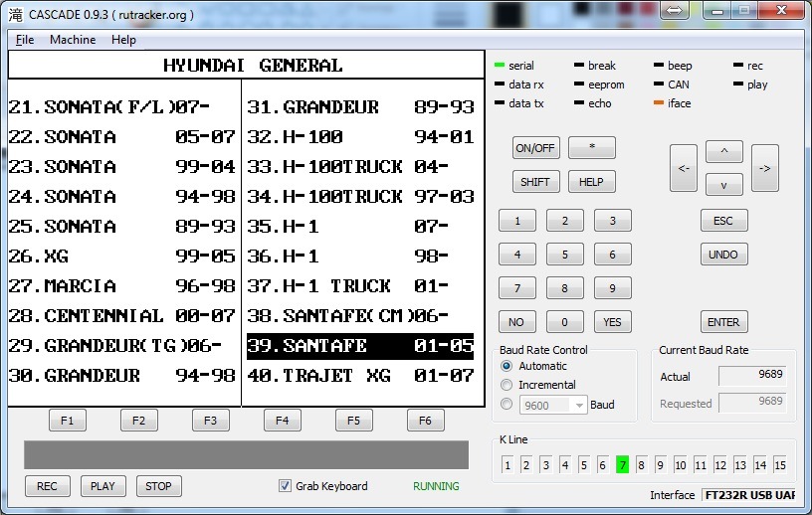
Task: Click the green serial status indicator
Action: 500,66
